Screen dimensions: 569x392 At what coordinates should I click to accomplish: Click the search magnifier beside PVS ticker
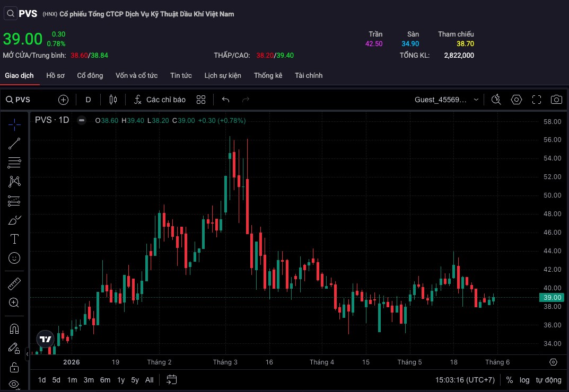(11, 14)
